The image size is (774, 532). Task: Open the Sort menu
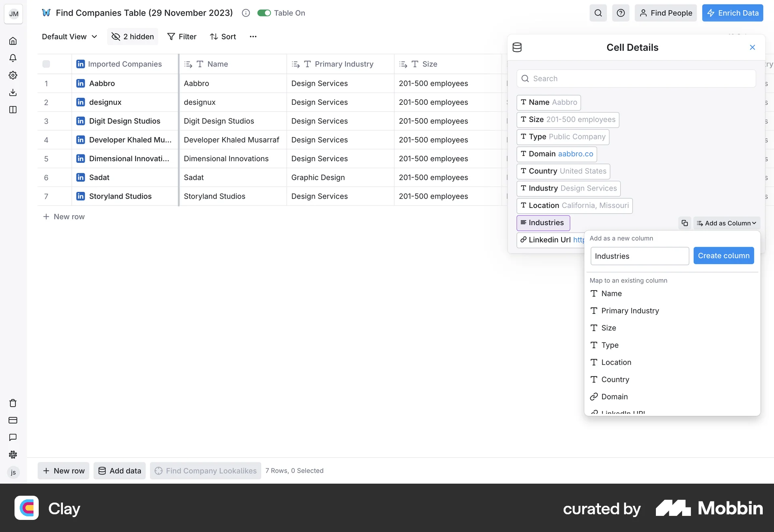pos(223,36)
